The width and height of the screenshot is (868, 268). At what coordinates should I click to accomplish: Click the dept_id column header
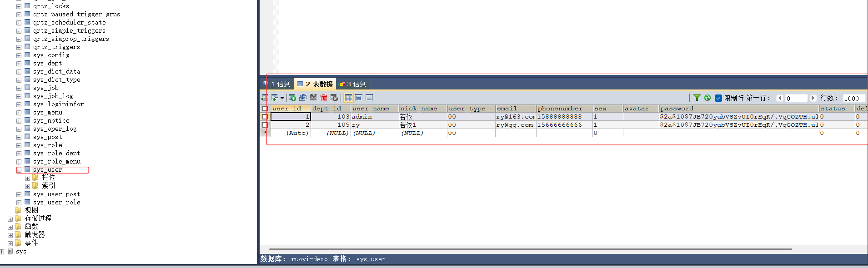click(331, 109)
